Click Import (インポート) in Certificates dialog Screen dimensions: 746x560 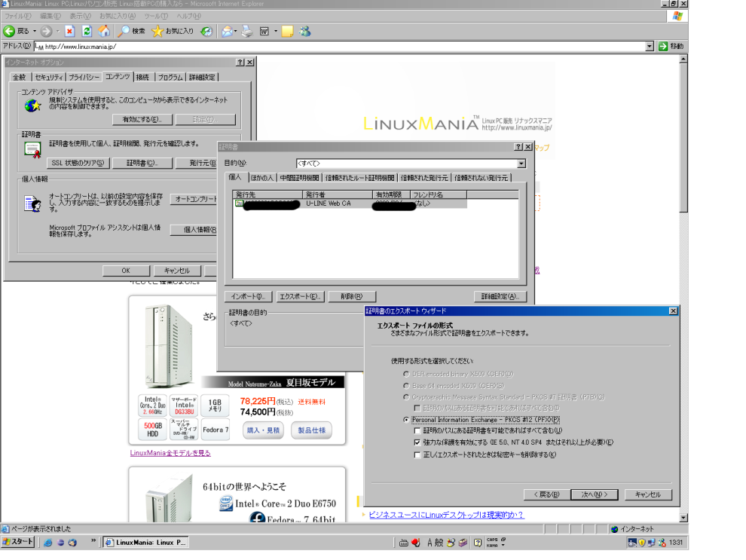point(248,296)
